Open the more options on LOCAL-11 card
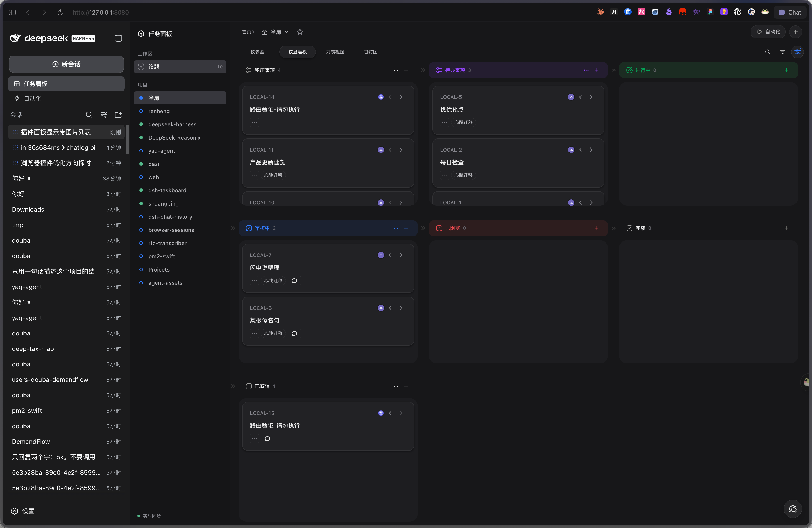The height and width of the screenshot is (528, 812). (x=254, y=175)
